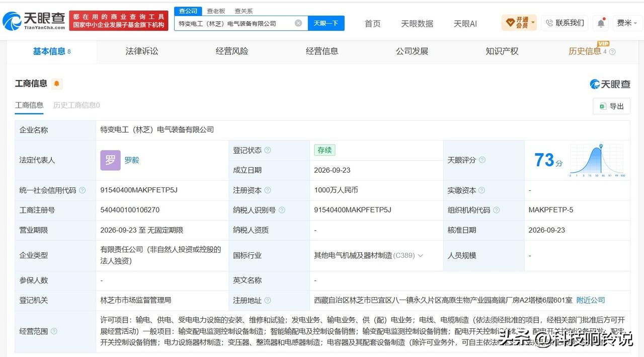Click the 天眼一下 search button
The height and width of the screenshot is (357, 644).
pyautogui.click(x=326, y=23)
